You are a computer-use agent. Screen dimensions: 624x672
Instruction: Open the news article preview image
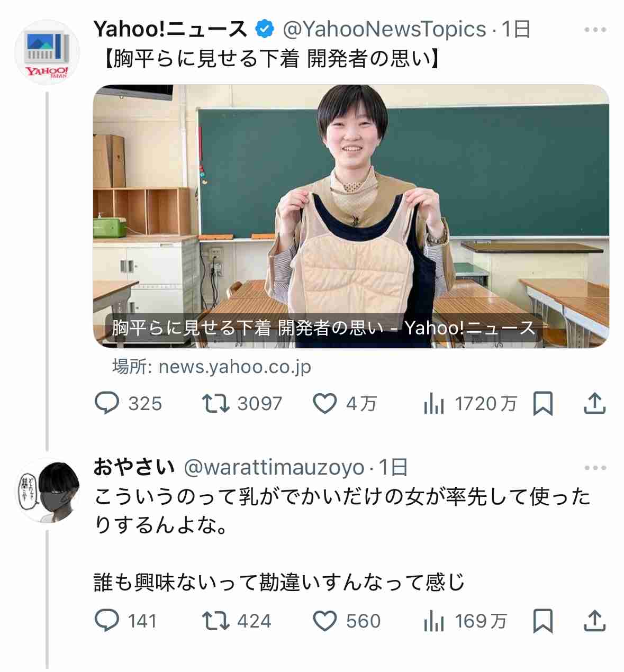pos(351,216)
